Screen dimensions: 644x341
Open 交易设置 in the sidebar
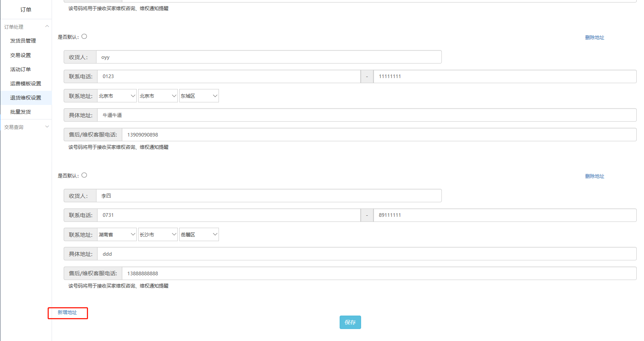point(20,55)
